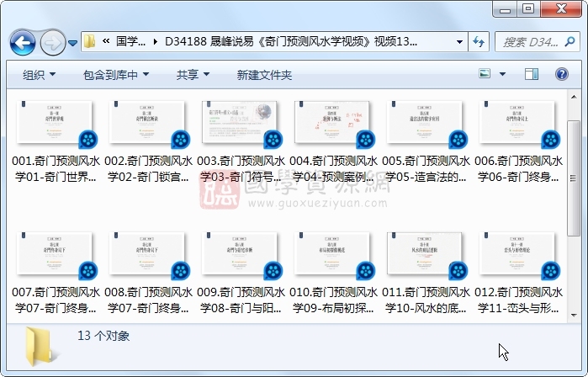This screenshot has height=377, width=588.
Task: Click file name 002.奇门预测风水学02
Action: click(149, 169)
